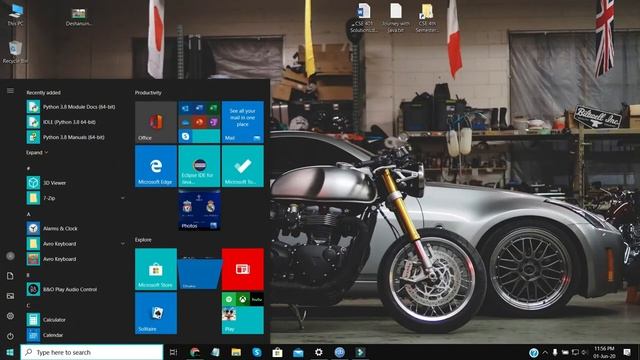Image resolution: width=640 pixels, height=360 pixels.
Task: Click the Windows Start button
Action: 10,352
